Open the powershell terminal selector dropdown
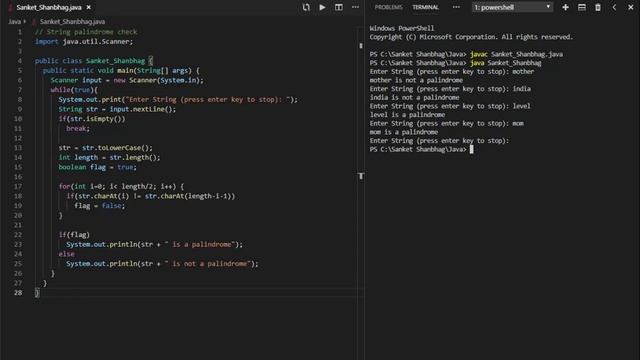The height and width of the screenshot is (360, 640). pyautogui.click(x=512, y=7)
